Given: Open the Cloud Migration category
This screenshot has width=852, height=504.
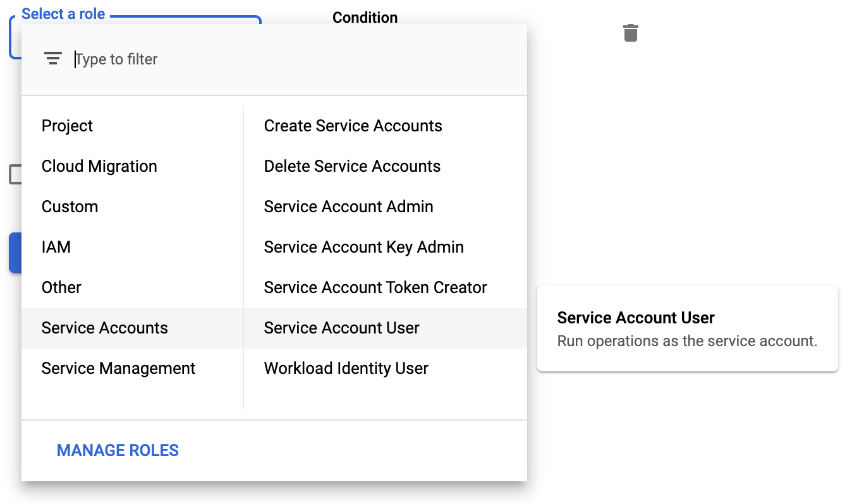Looking at the screenshot, I should (99, 166).
